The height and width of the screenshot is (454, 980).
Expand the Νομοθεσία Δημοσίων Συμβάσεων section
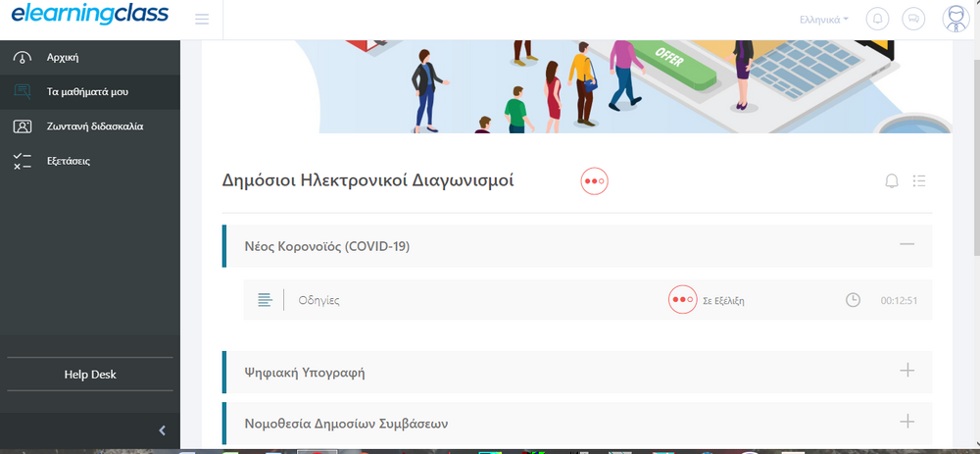pos(906,422)
